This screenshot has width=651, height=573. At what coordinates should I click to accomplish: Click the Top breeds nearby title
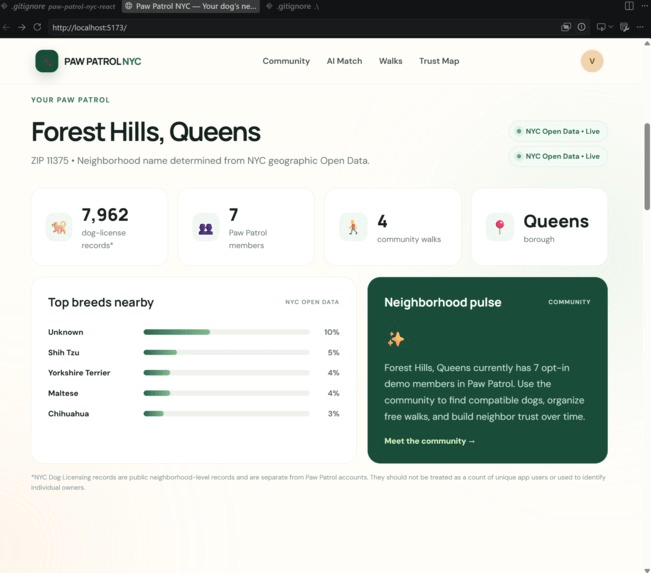(x=100, y=302)
